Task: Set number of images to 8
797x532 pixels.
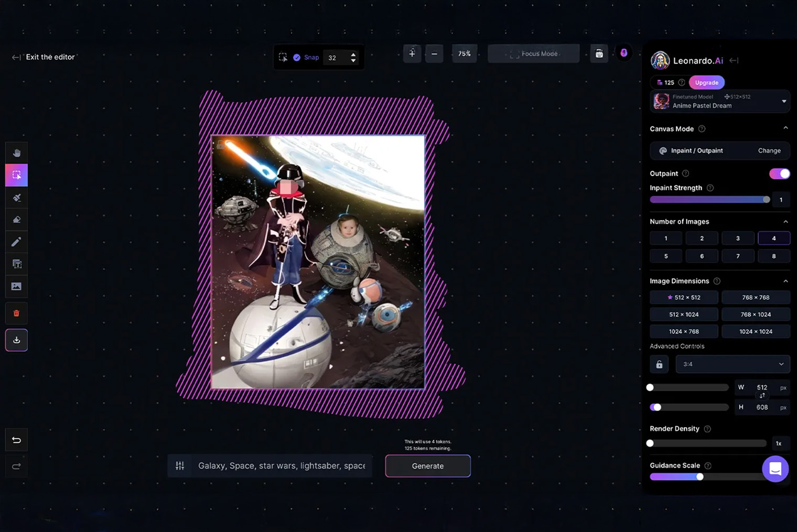Action: 774,256
